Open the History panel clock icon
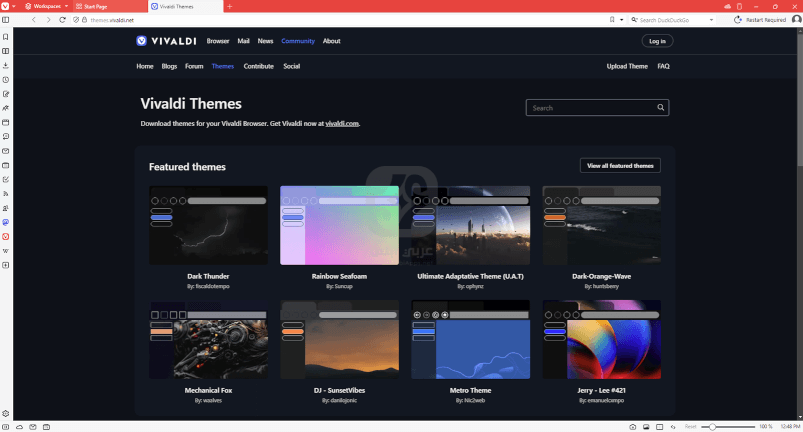This screenshot has height=432, width=803. [6, 80]
